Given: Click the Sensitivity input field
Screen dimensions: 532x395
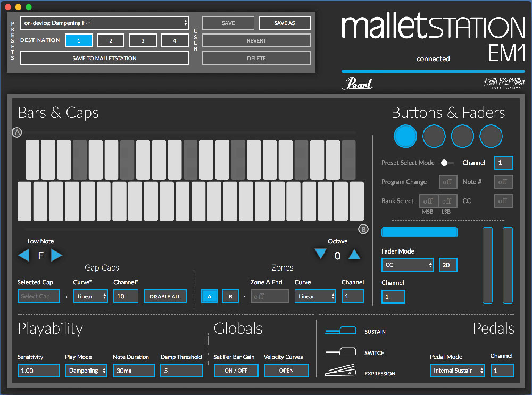Looking at the screenshot, I should pyautogui.click(x=38, y=371).
